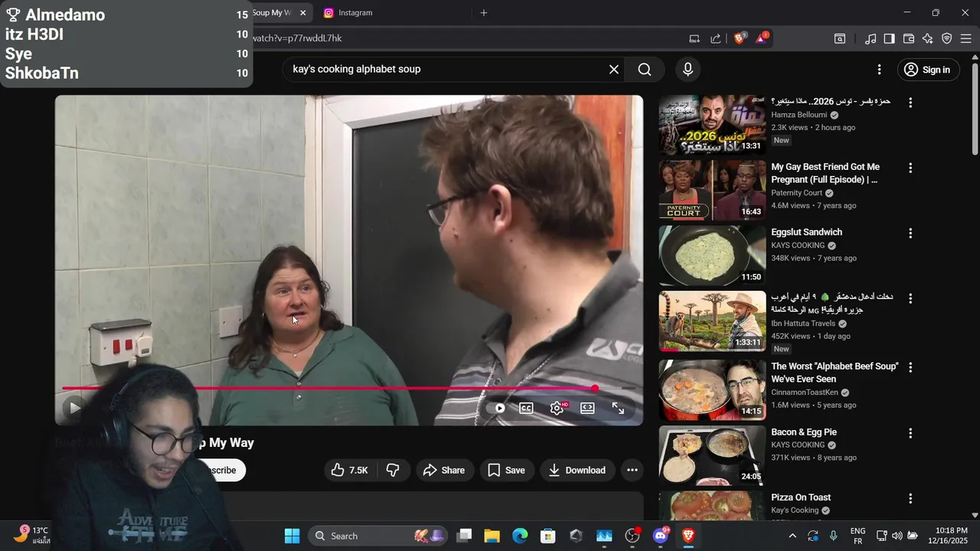
Task: Open options for Ibn Hattuta Travels video
Action: click(910, 298)
